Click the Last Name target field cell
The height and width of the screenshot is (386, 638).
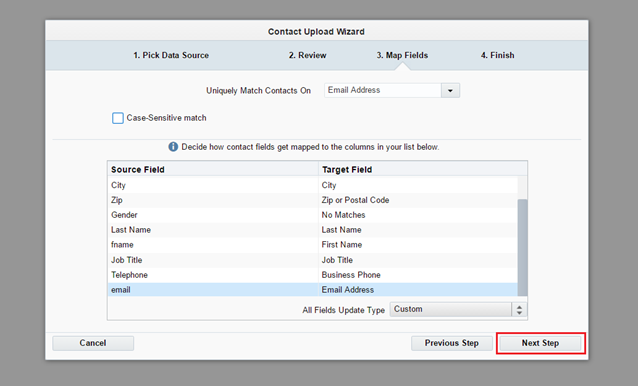pos(418,230)
